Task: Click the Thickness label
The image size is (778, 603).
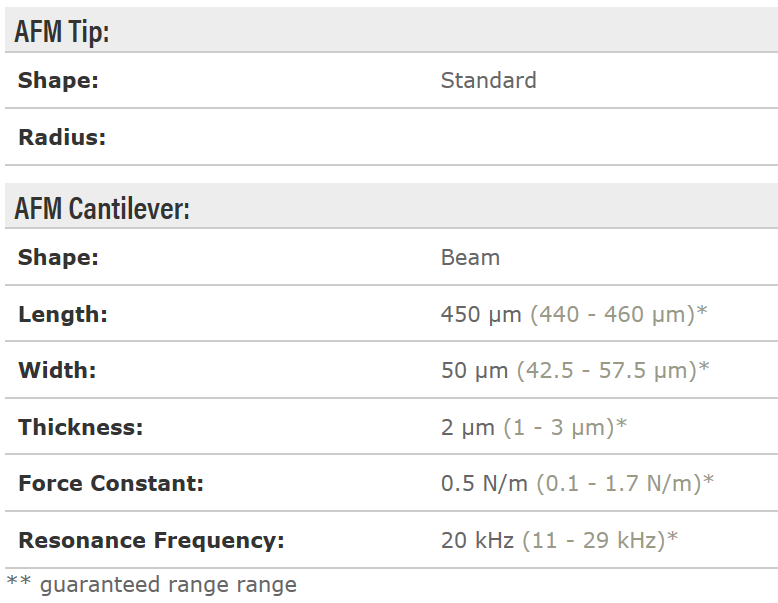Action: coord(81,427)
